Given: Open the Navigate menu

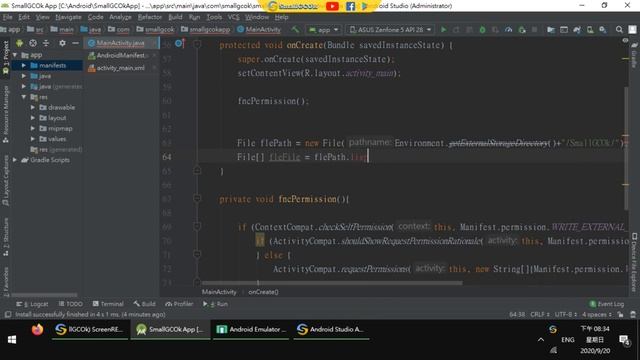Looking at the screenshot, I should 68,17.
